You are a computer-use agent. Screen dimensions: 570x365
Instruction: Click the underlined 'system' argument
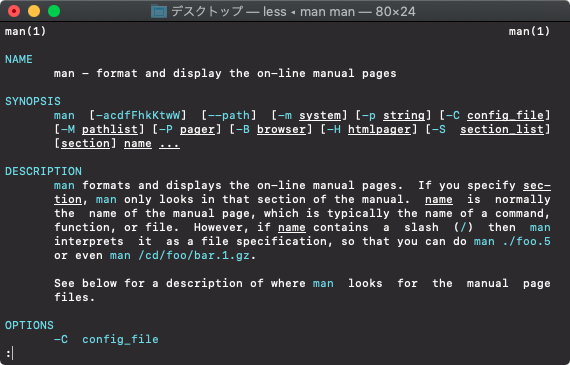[320, 116]
